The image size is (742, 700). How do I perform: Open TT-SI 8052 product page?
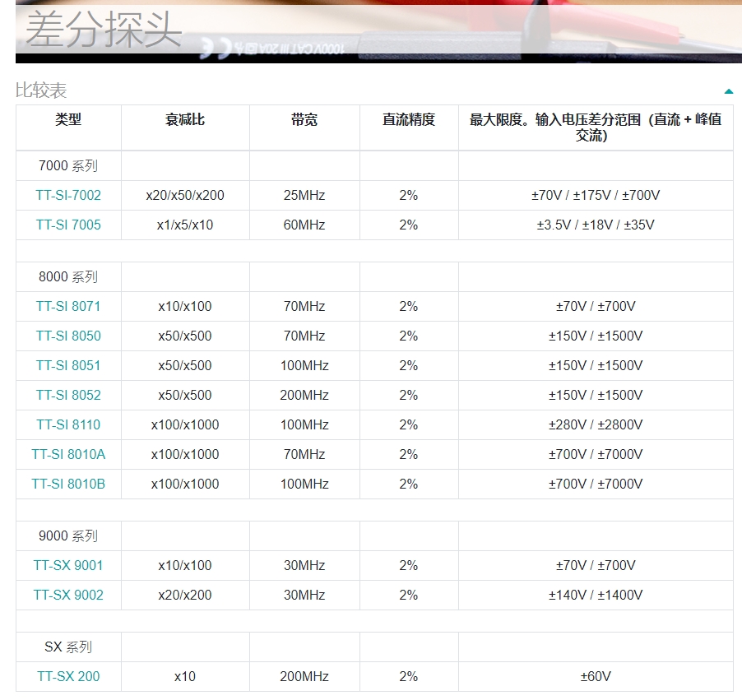tap(68, 395)
